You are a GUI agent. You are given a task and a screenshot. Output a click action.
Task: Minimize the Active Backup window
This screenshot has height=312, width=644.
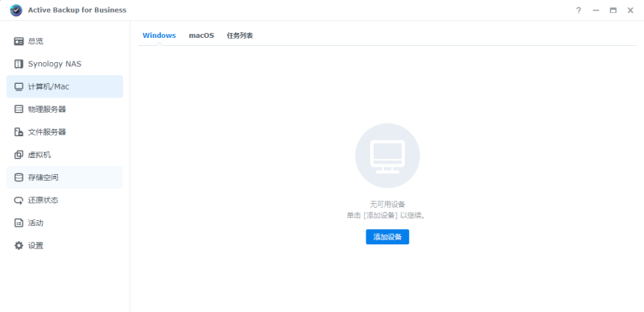pos(596,10)
